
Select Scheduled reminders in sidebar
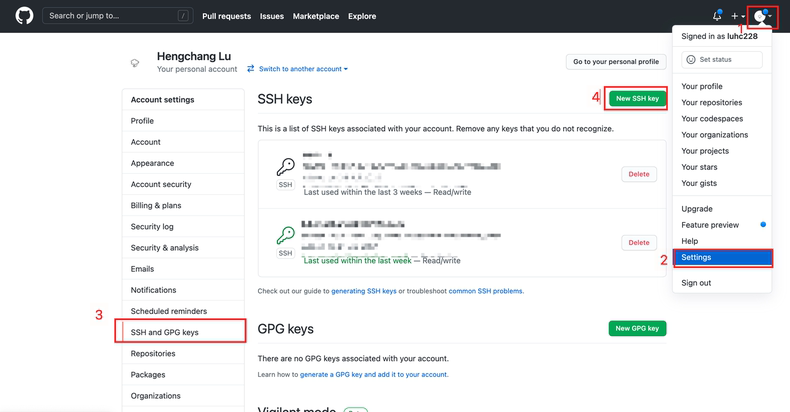[x=183, y=311]
